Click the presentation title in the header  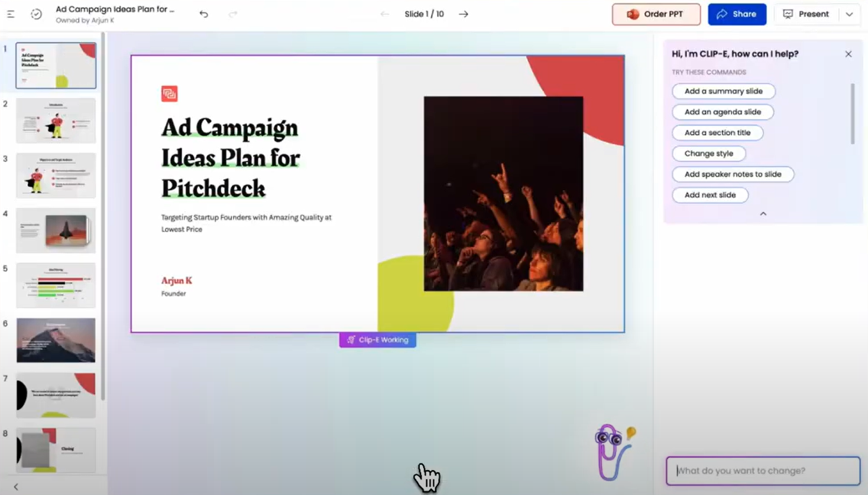click(115, 9)
